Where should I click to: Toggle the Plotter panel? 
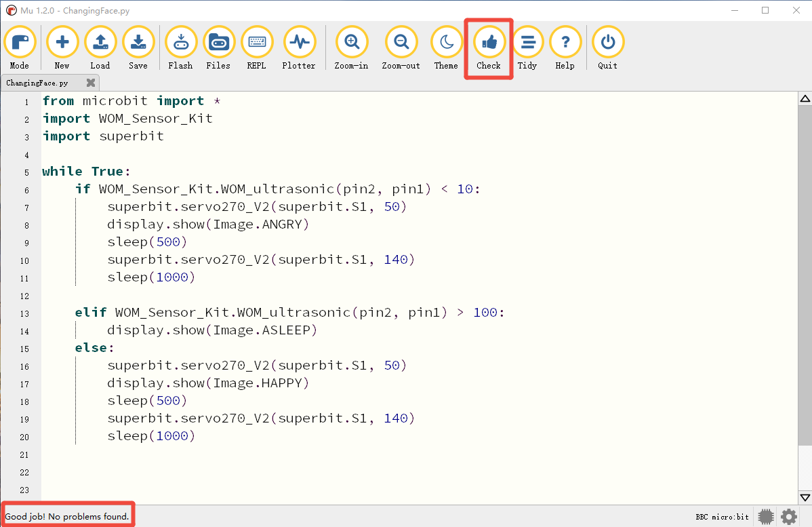(299, 47)
